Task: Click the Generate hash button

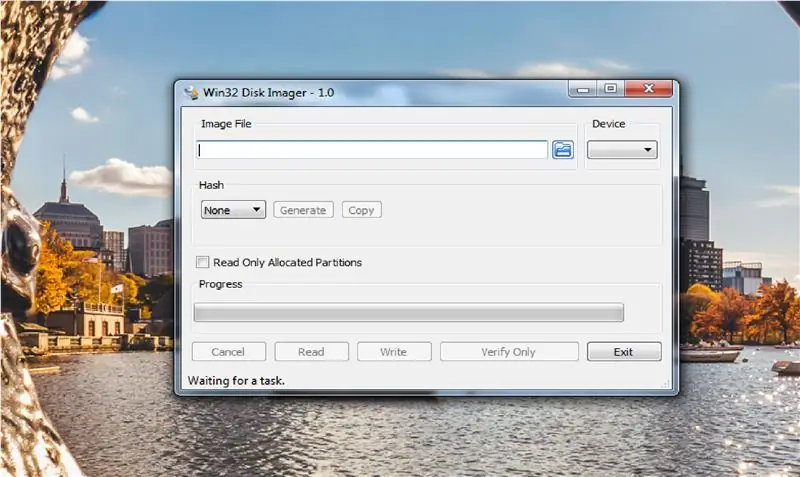Action: (303, 210)
